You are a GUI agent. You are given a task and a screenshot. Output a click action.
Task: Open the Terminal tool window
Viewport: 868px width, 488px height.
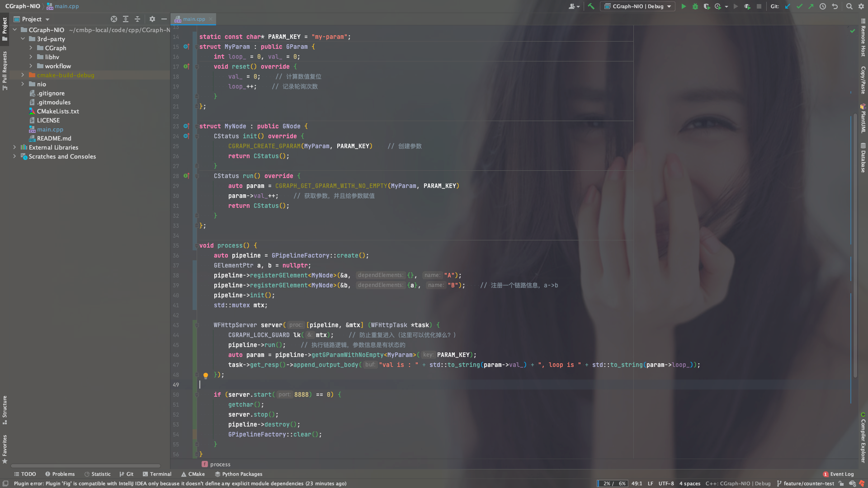pyautogui.click(x=157, y=474)
